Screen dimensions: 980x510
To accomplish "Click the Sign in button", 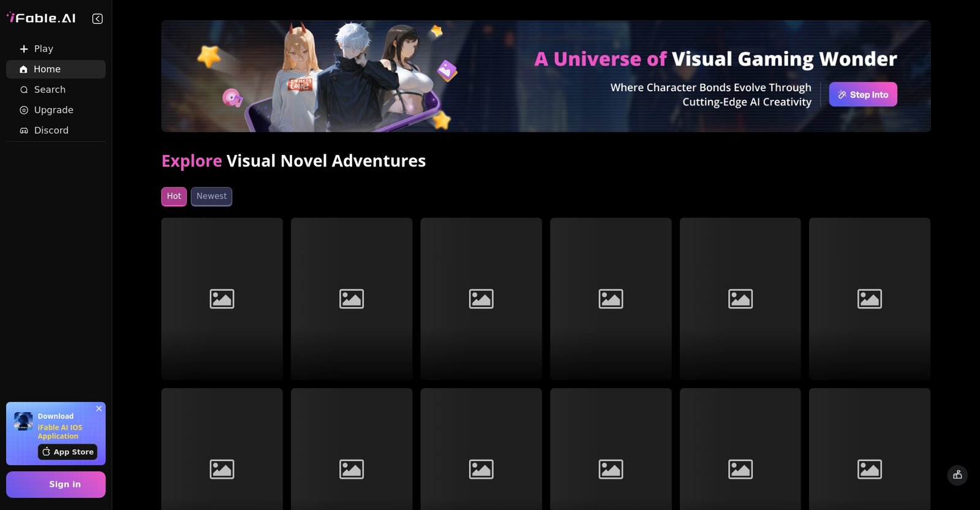I will (56, 484).
